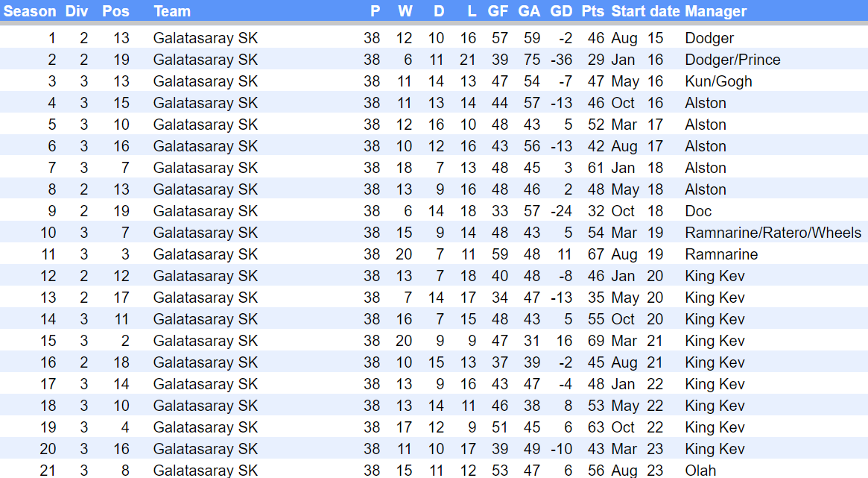
Task: Select Galatasaray SK in season 11 row
Action: 205,254
